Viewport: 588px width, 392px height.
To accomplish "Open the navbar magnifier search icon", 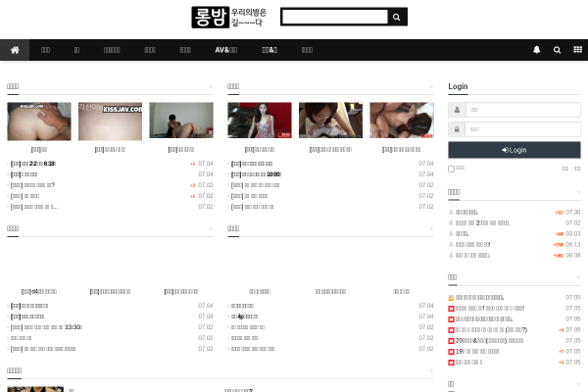I will 557,50.
